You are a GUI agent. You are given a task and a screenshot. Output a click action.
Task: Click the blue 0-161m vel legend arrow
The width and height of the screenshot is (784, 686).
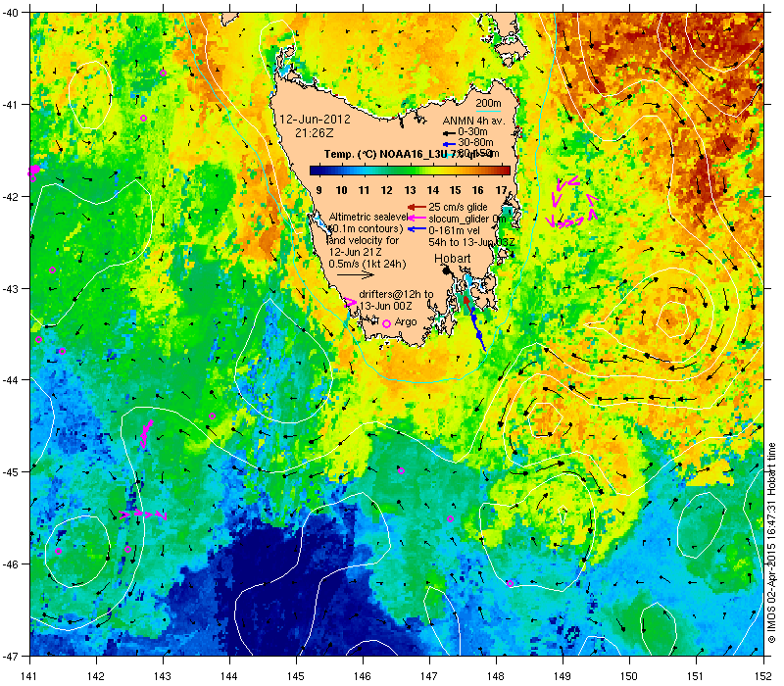coord(416,229)
